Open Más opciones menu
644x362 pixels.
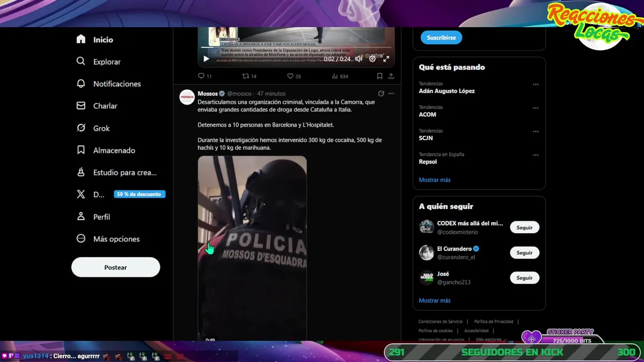tap(108, 239)
